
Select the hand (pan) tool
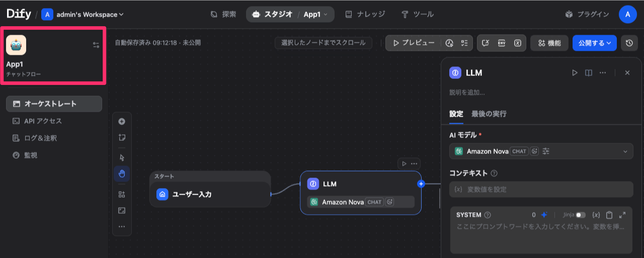121,174
